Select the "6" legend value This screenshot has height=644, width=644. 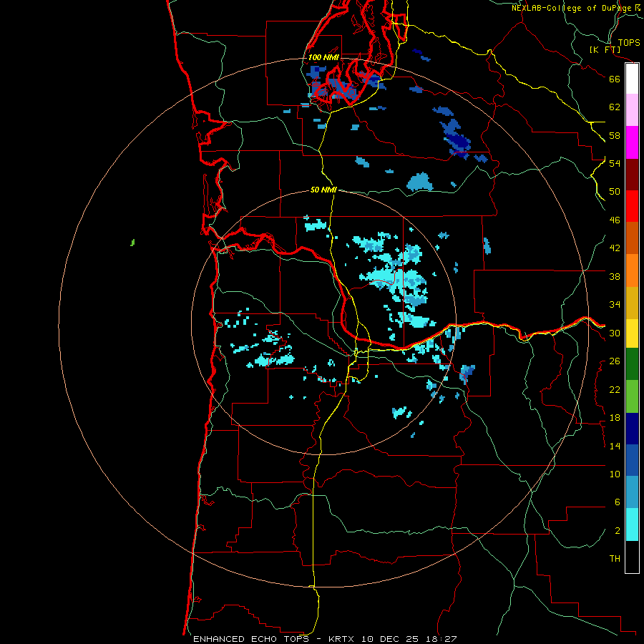click(x=618, y=502)
